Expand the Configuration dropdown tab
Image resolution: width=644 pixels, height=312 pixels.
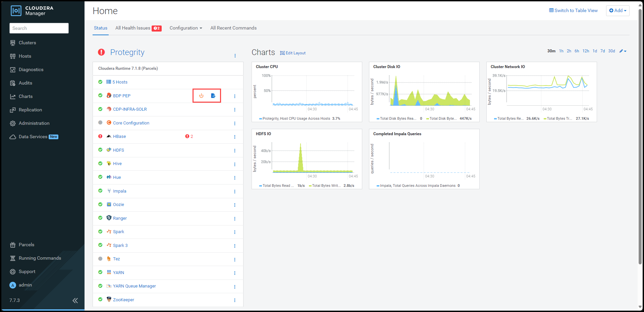[x=186, y=28]
